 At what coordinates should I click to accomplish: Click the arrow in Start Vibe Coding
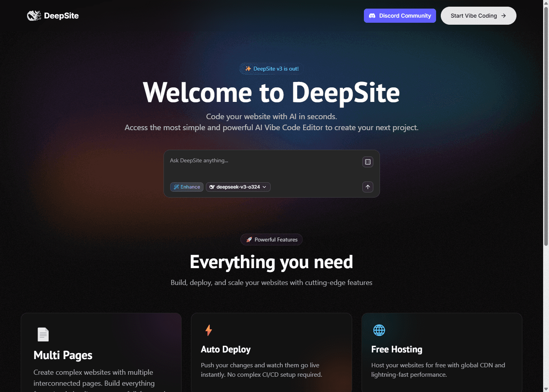504,16
